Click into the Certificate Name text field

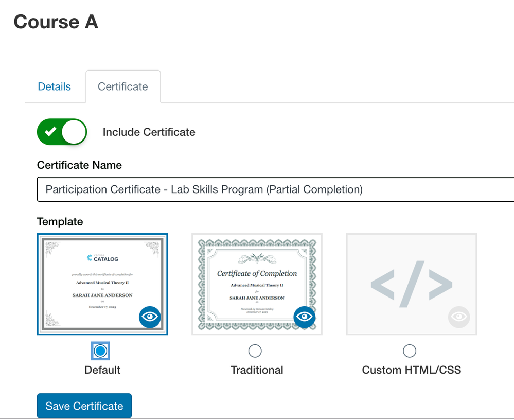click(275, 189)
